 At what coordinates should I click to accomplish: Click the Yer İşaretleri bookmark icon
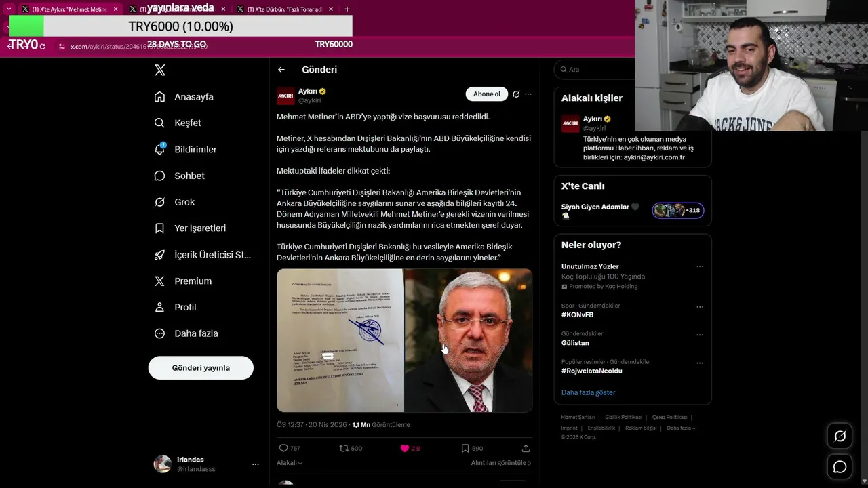(x=159, y=228)
